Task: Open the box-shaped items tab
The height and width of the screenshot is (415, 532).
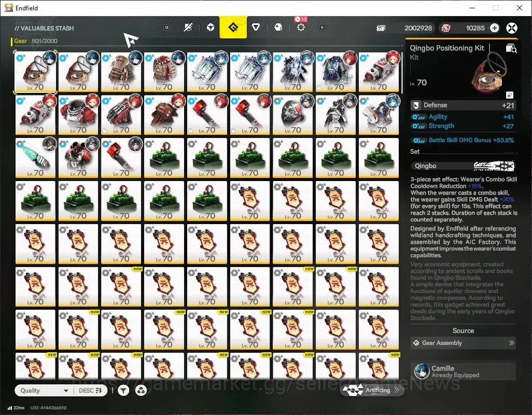Action: click(x=278, y=27)
